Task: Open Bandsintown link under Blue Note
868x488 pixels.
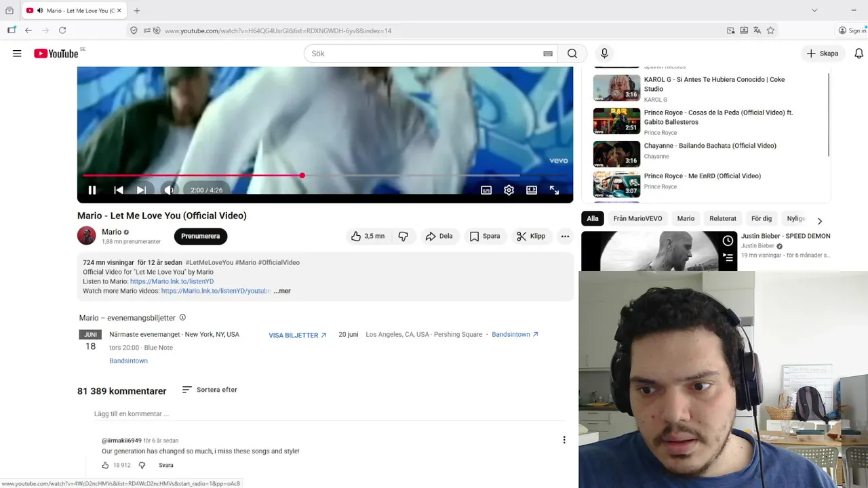Action: pyautogui.click(x=128, y=361)
